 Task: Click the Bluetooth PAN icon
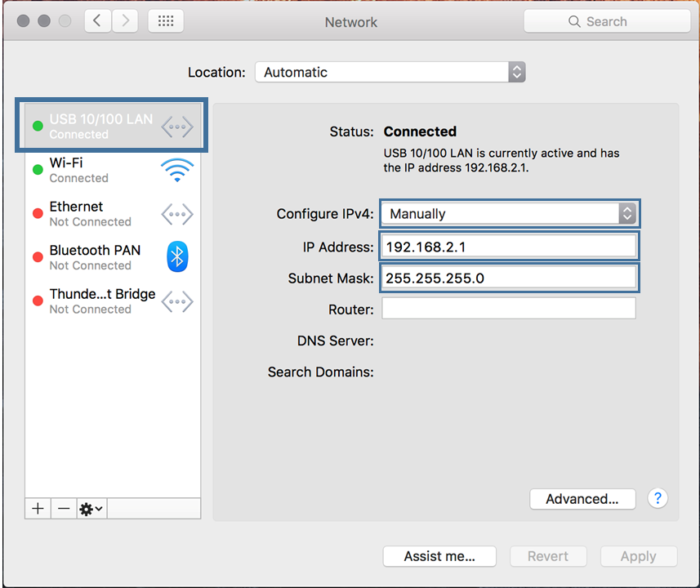177,257
